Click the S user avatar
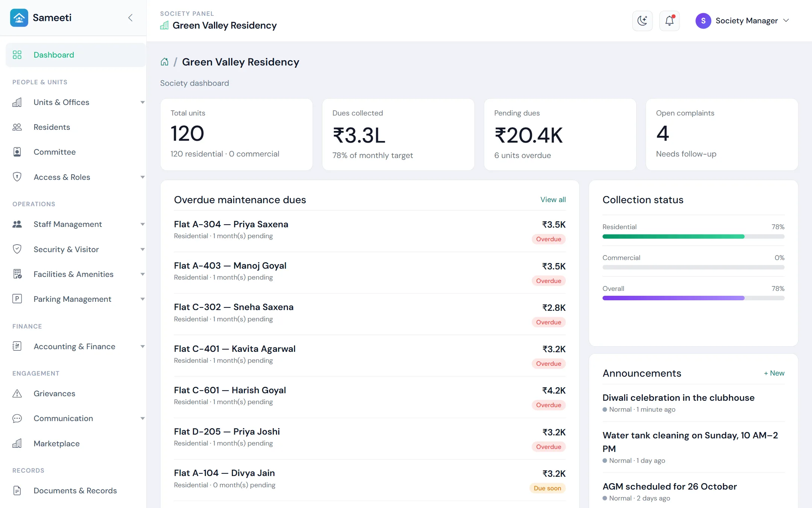 click(703, 21)
